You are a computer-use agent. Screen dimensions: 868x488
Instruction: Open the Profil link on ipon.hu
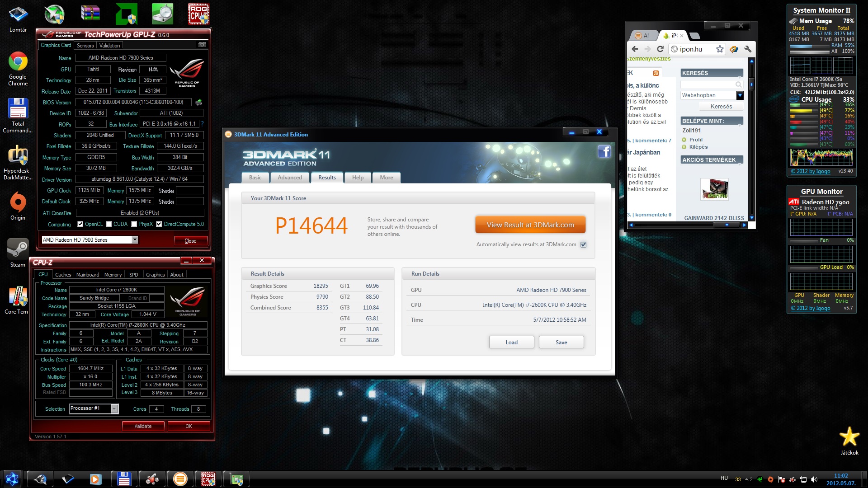(x=696, y=140)
